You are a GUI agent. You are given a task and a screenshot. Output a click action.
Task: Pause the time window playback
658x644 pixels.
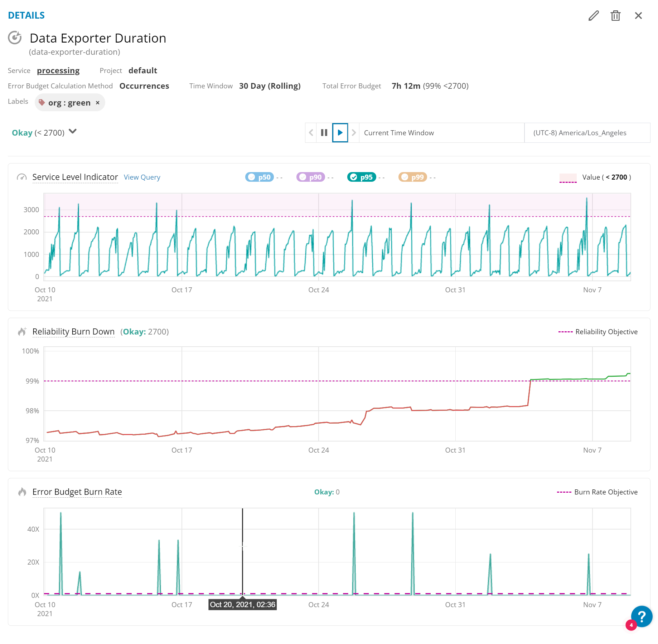tap(324, 133)
